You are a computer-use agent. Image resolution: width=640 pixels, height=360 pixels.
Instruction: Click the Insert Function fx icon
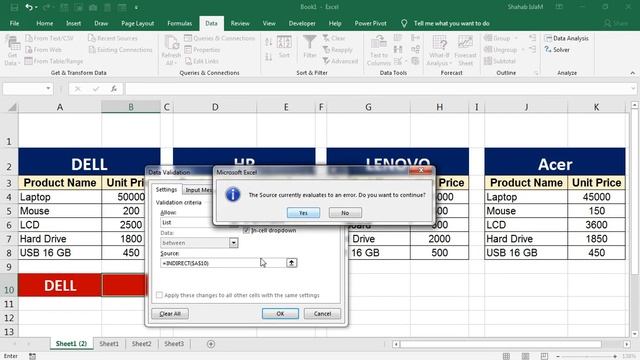[114, 89]
